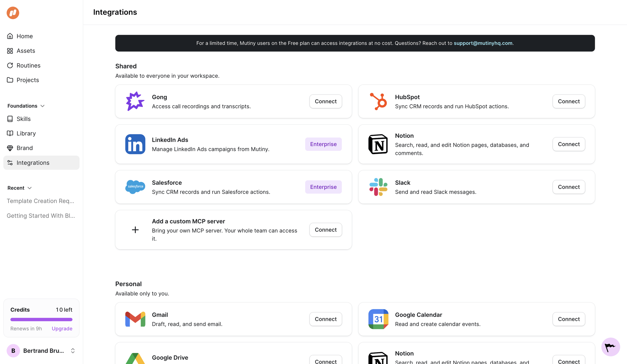Connect the Gong integration
Image resolution: width=627 pixels, height=364 pixels.
[326, 101]
